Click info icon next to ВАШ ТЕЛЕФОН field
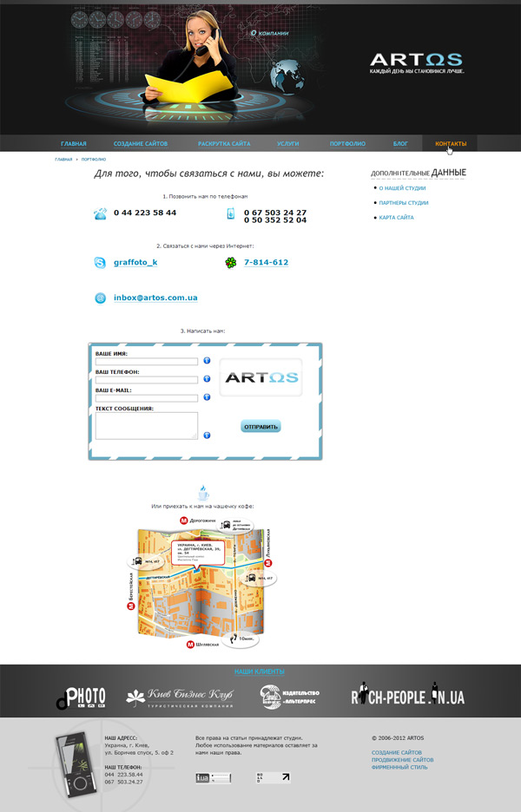 click(x=207, y=379)
